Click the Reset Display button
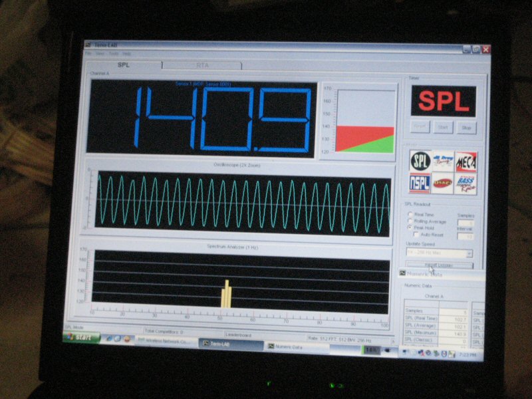532x399 pixels. click(439, 265)
